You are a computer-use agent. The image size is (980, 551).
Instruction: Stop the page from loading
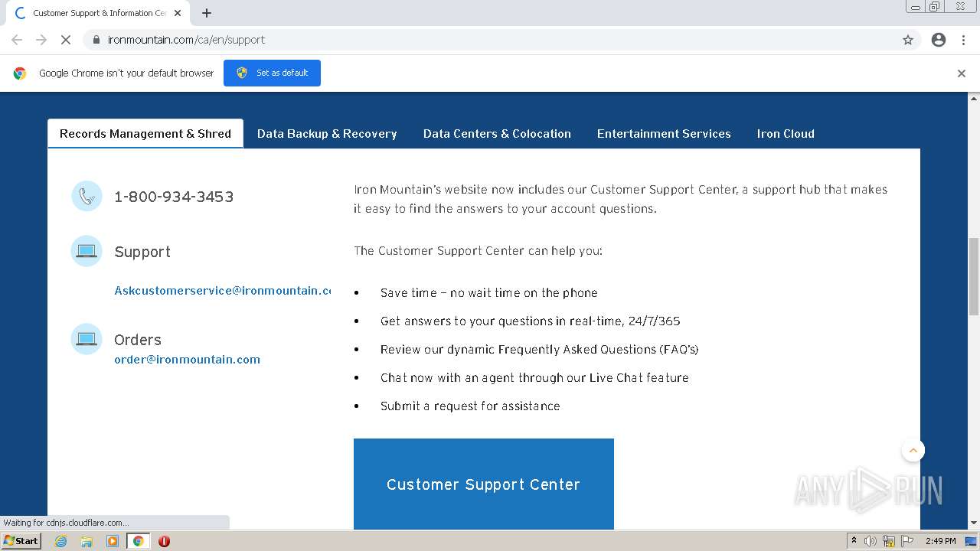click(66, 40)
